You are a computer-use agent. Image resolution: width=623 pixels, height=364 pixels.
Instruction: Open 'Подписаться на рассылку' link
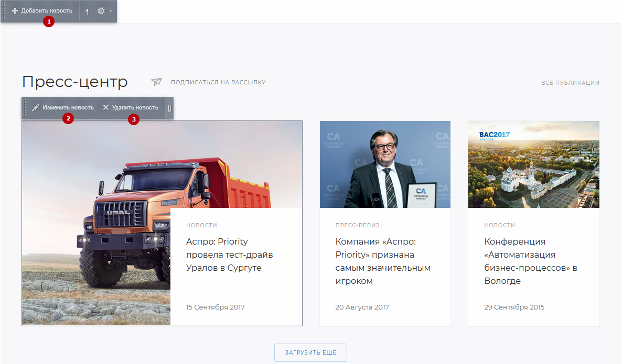point(218,82)
